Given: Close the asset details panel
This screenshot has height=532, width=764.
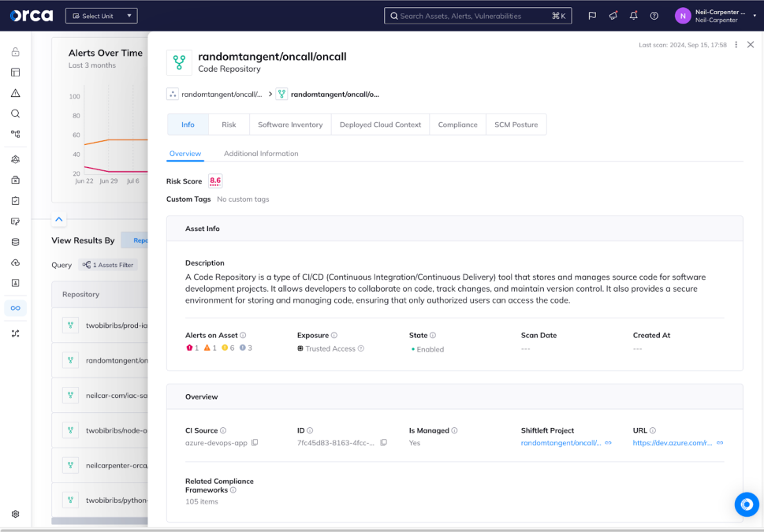Looking at the screenshot, I should [x=751, y=45].
